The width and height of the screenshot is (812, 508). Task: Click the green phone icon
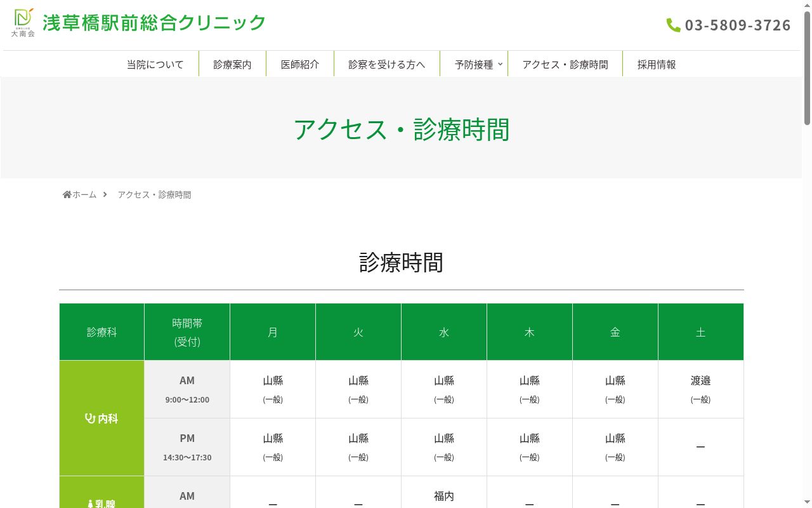673,25
